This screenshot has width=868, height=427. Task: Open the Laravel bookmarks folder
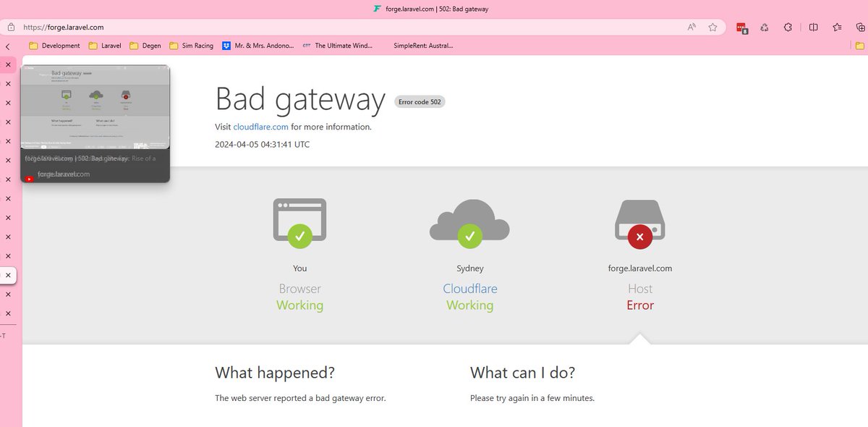click(105, 46)
